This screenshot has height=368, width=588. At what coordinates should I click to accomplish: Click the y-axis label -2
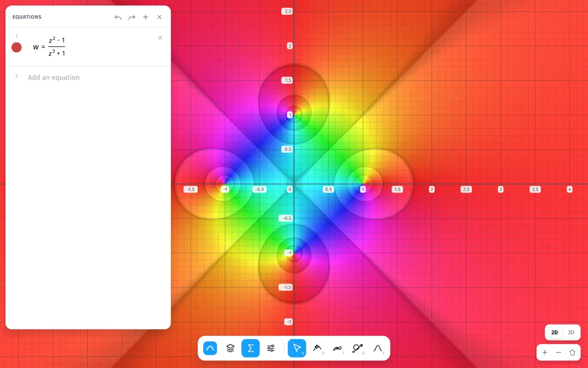pyautogui.click(x=289, y=322)
